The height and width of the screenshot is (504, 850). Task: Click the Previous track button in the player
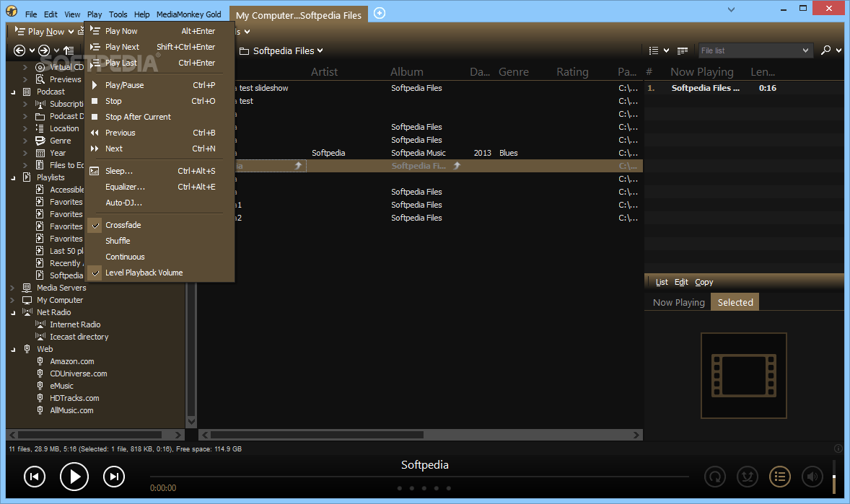[x=34, y=477]
